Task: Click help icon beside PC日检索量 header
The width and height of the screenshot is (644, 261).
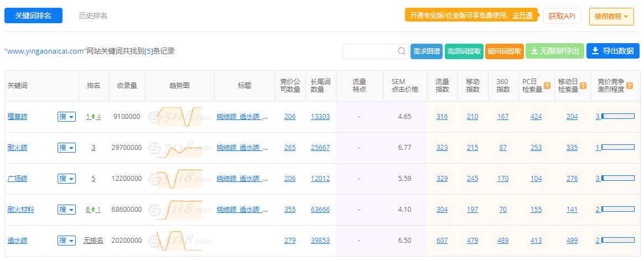Action: pos(547,86)
